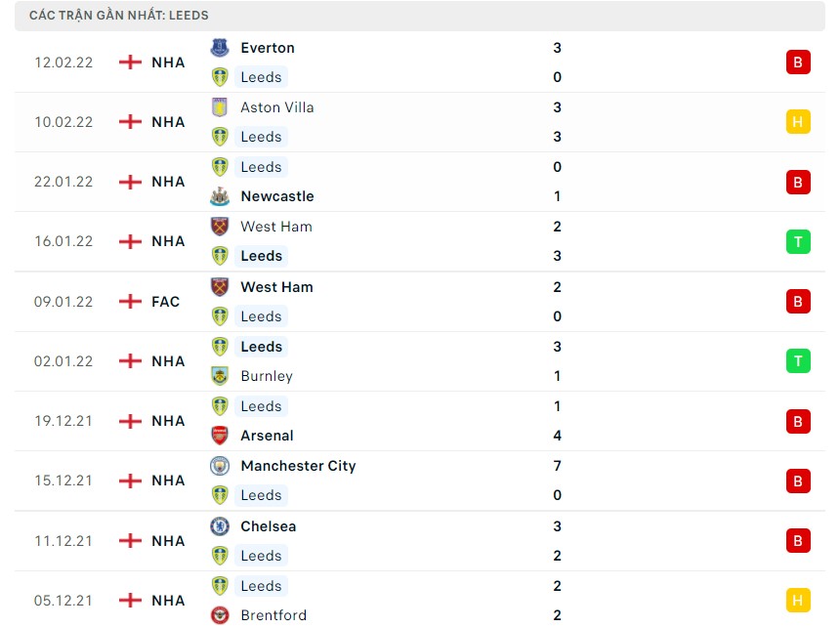The image size is (840, 628).
Task: Open the Arsenal team link
Action: coord(267,436)
